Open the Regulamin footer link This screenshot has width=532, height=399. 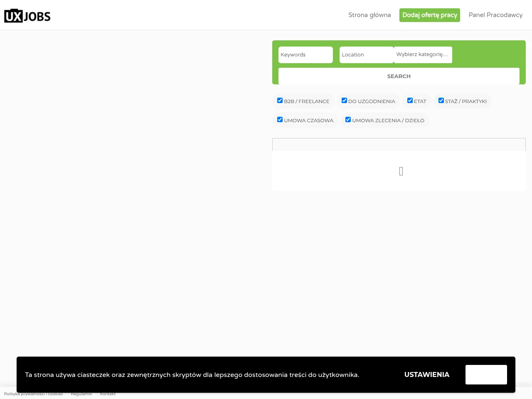coord(81,394)
